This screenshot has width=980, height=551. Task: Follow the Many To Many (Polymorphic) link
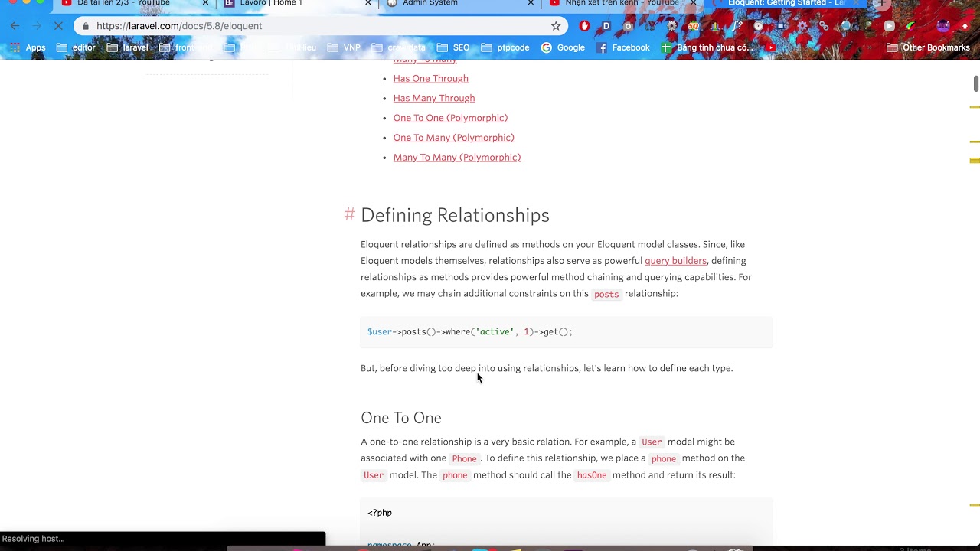click(456, 158)
